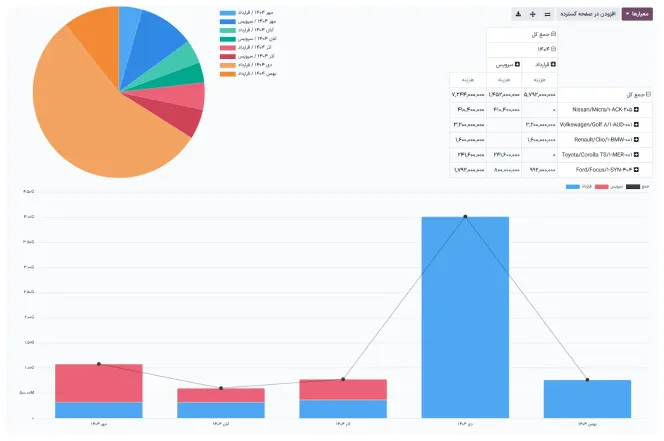The width and height of the screenshot is (664, 441).
Task: Expand the Nissan/Micra row plus icon
Action: pyautogui.click(x=635, y=108)
